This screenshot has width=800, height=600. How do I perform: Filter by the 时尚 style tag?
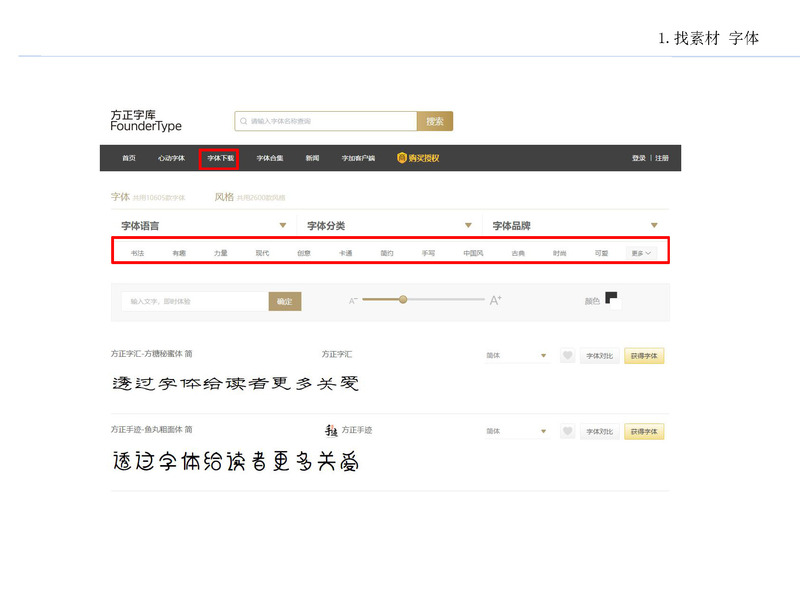[560, 253]
